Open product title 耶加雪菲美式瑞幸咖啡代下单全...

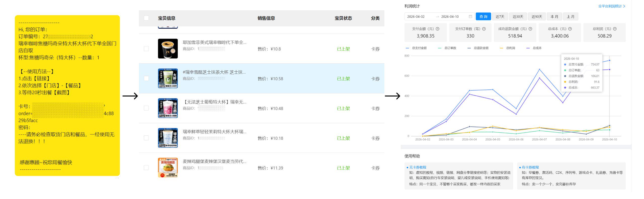[214, 42]
